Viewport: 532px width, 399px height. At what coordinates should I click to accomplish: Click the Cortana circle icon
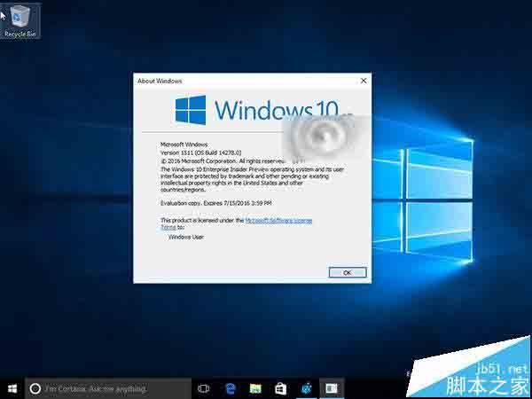pyautogui.click(x=35, y=389)
